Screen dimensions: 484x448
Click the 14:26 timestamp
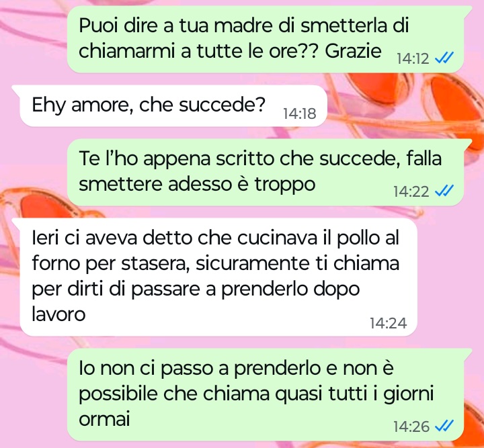pos(411,427)
